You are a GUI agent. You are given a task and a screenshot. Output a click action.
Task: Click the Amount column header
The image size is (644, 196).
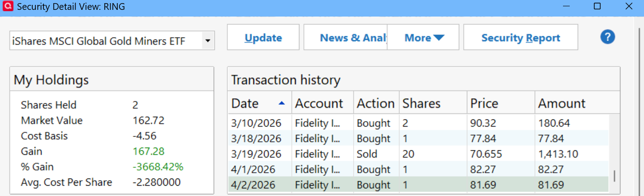(x=562, y=103)
